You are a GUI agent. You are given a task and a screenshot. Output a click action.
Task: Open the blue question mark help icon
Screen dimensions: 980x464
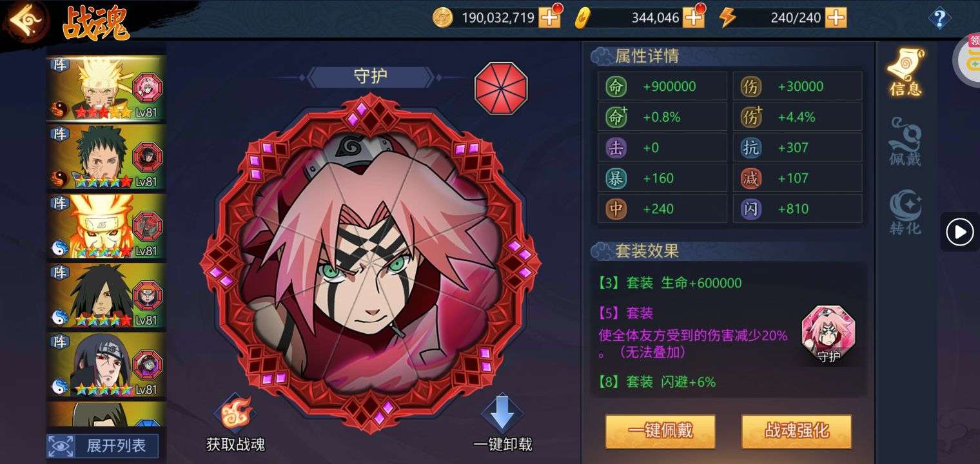click(939, 18)
